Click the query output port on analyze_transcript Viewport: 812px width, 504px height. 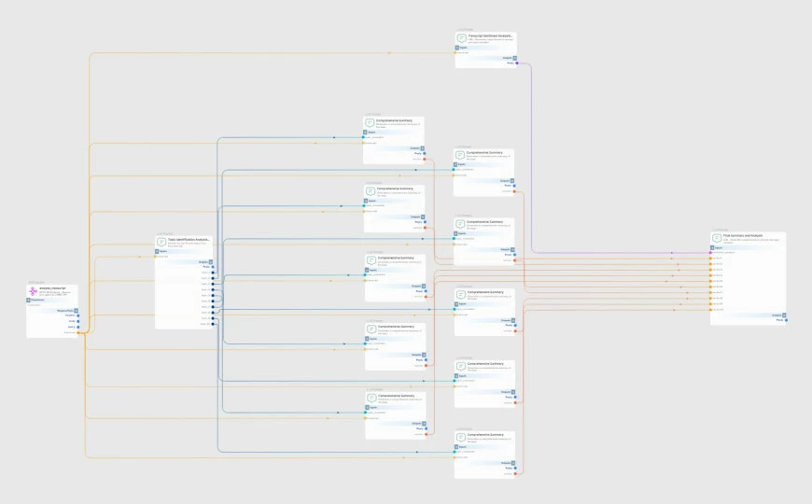click(78, 327)
